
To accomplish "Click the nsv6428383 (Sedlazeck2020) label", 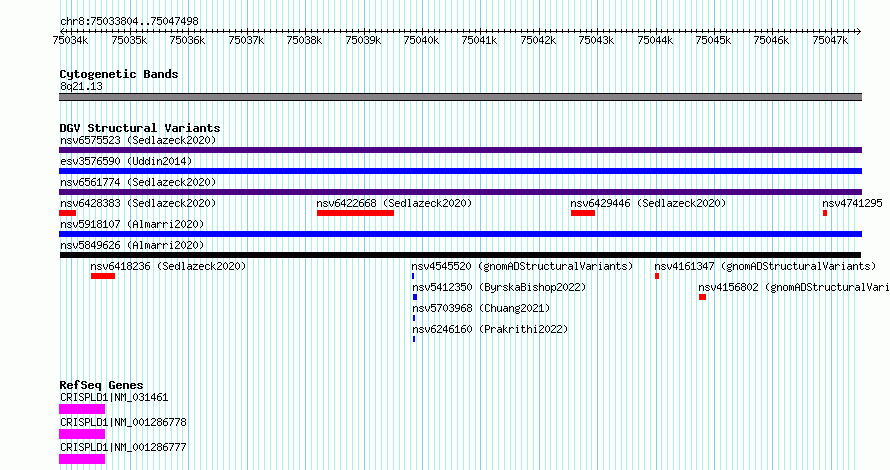I will tap(138, 203).
